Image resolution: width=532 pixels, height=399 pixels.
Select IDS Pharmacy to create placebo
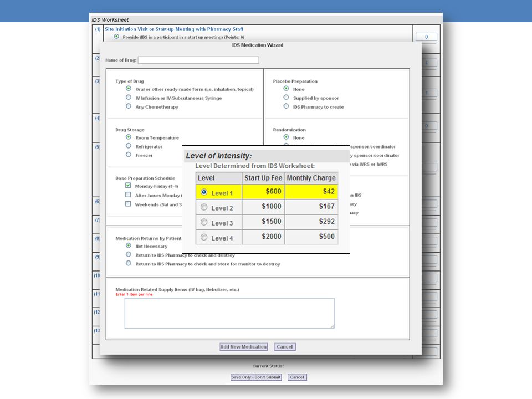tap(286, 106)
